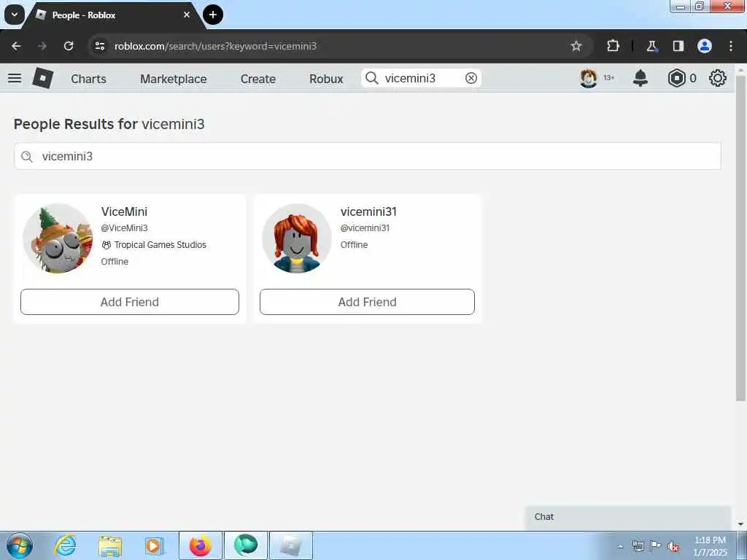The image size is (747, 560).
Task: Go forward with the browser arrow
Action: tap(42, 46)
